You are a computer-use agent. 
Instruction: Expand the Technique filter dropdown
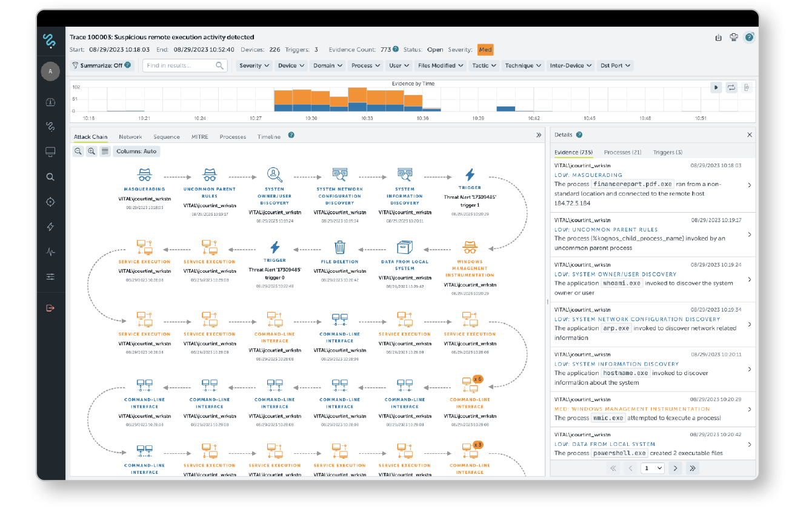523,65
